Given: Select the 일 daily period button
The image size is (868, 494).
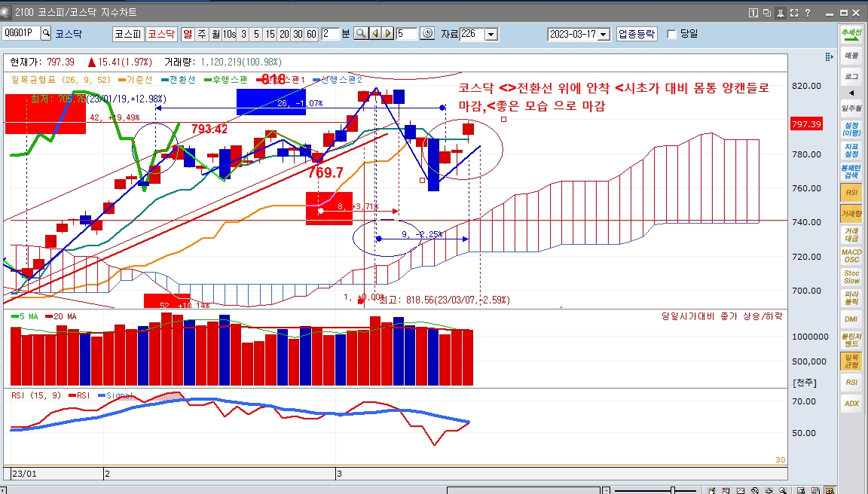Looking at the screenshot, I should pos(188,34).
